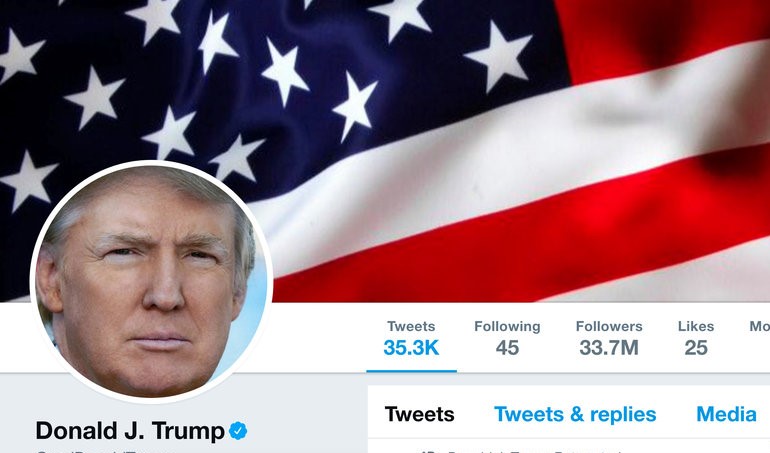Open the circular profile photo
The height and width of the screenshot is (453, 770).
[151, 282]
